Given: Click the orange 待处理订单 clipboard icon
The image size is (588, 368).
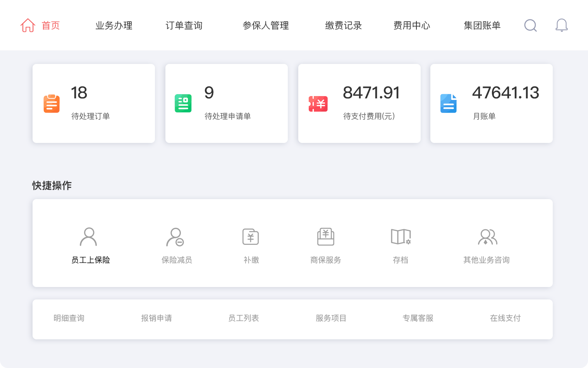Looking at the screenshot, I should (x=52, y=103).
